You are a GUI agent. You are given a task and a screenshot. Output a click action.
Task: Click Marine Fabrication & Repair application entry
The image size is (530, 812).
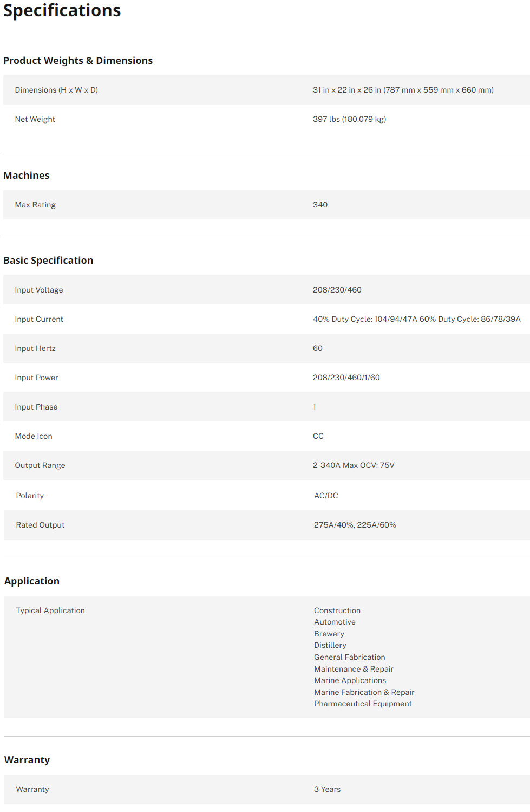pos(364,692)
